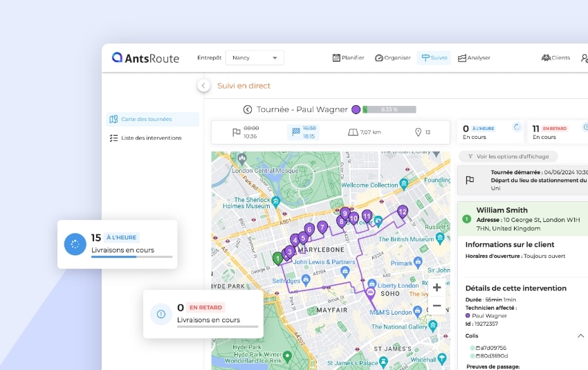This screenshot has width=588, height=370.
Task: Select the Suivre tab
Action: coord(434,58)
